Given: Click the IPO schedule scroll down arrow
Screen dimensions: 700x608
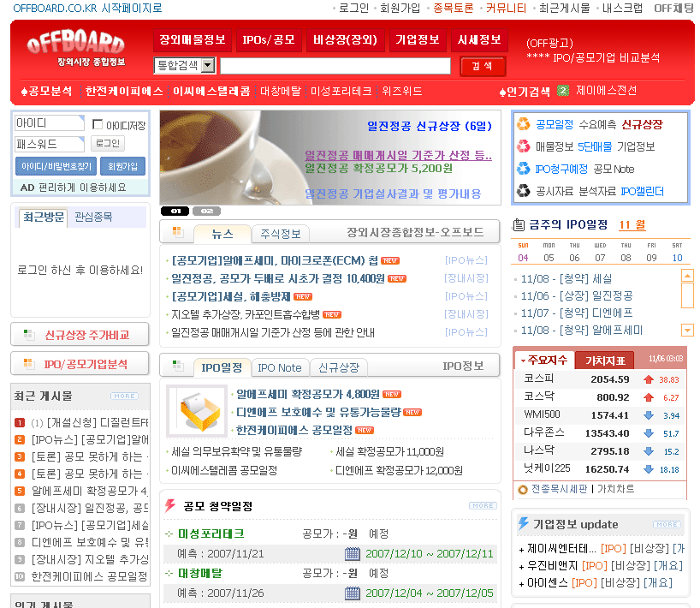Looking at the screenshot, I should [x=687, y=331].
